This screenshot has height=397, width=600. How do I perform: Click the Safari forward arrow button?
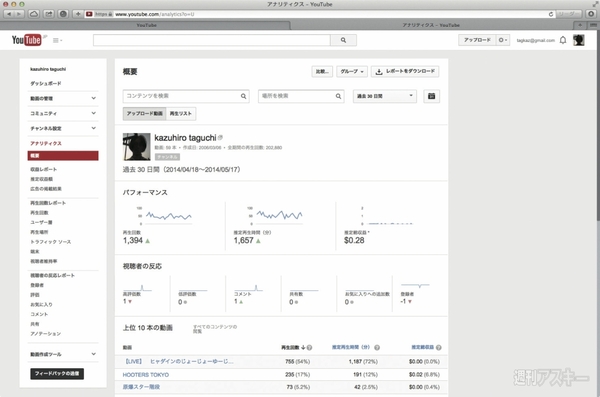pos(19,14)
